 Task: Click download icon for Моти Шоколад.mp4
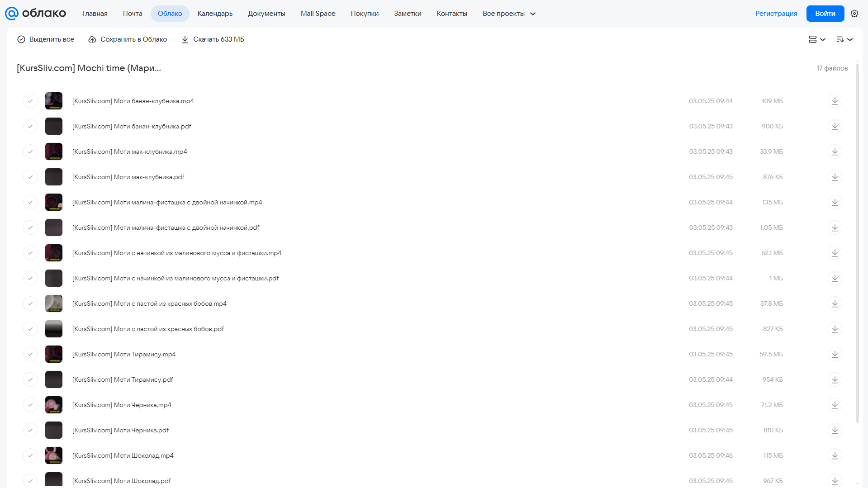[x=835, y=455]
